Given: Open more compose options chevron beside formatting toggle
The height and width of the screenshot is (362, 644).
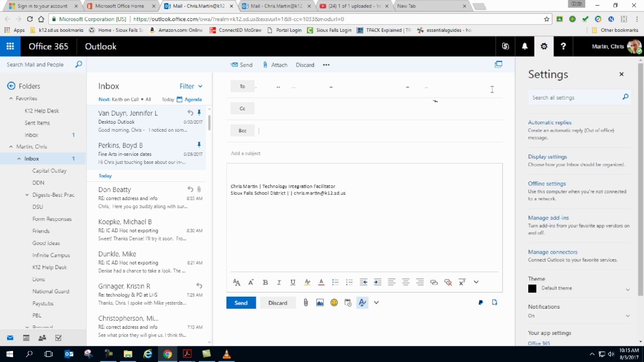Looking at the screenshot, I should click(376, 303).
